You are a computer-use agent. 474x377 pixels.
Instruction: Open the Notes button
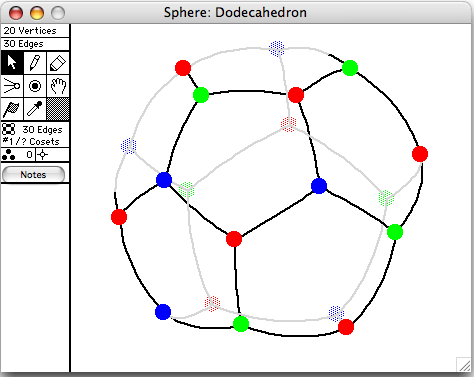(33, 174)
